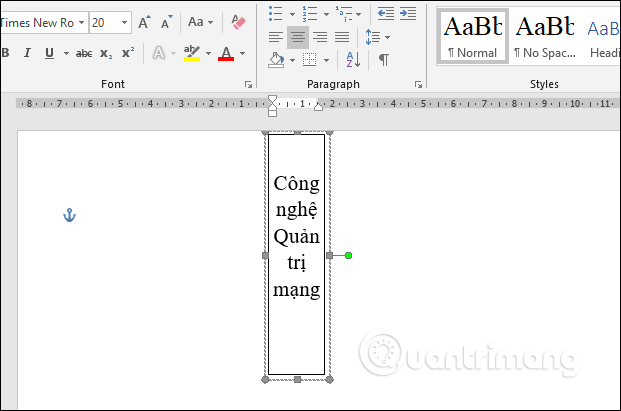Viewport: 621px width, 411px height.
Task: Toggle italic formatting
Action: [x=27, y=53]
